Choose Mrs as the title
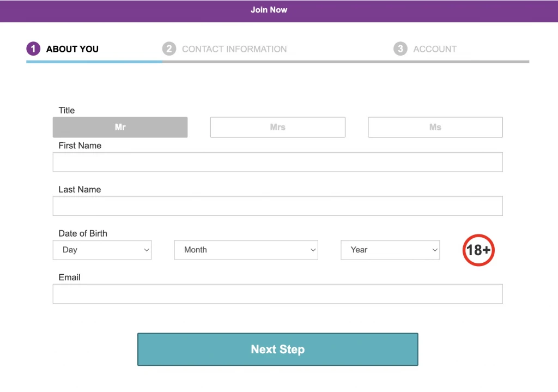This screenshot has height=392, width=558. click(x=277, y=128)
